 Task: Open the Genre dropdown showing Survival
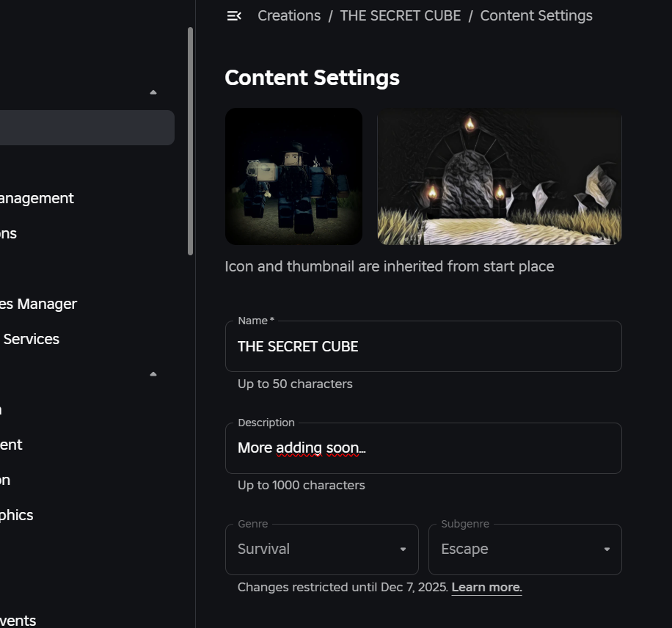point(321,549)
